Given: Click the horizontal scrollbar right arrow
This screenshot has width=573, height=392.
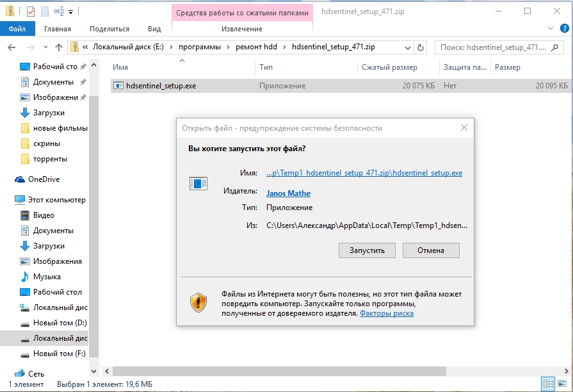Looking at the screenshot, I should (567, 371).
